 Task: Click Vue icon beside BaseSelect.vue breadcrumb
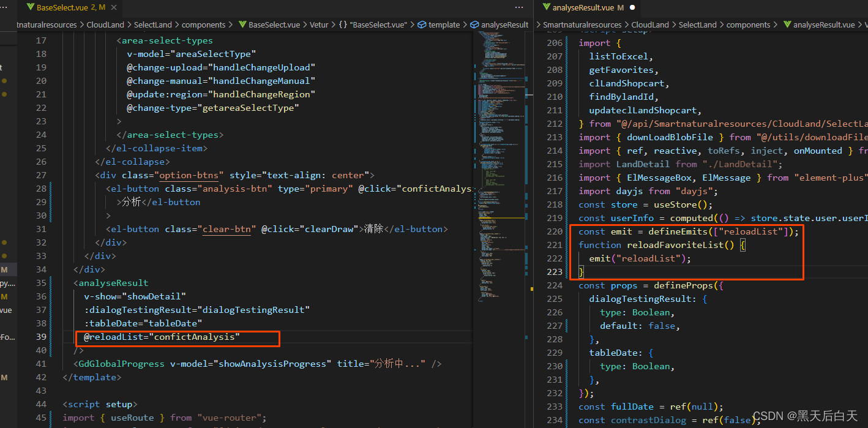point(242,25)
